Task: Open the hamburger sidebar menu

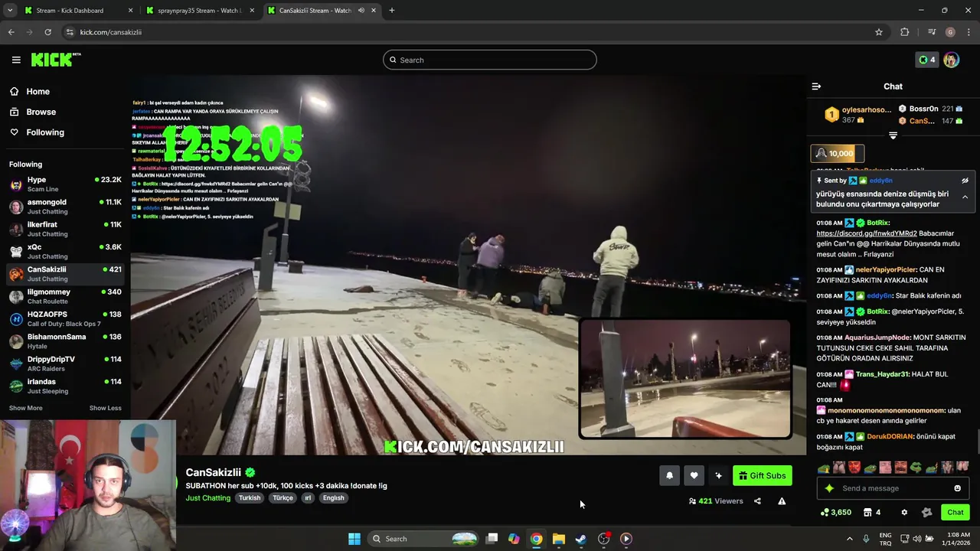Action: click(x=16, y=60)
